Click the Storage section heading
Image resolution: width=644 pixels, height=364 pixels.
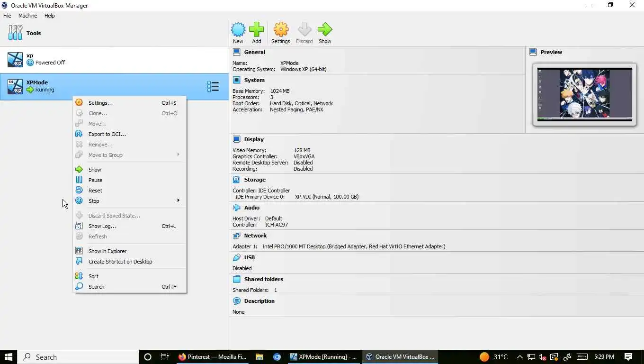(255, 180)
